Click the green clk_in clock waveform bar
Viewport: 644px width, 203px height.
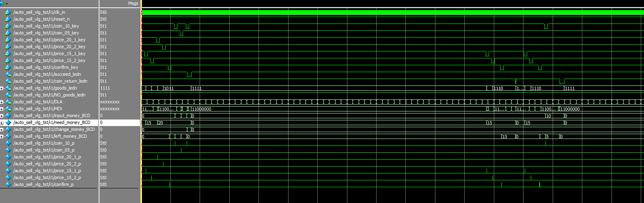[x=392, y=13]
